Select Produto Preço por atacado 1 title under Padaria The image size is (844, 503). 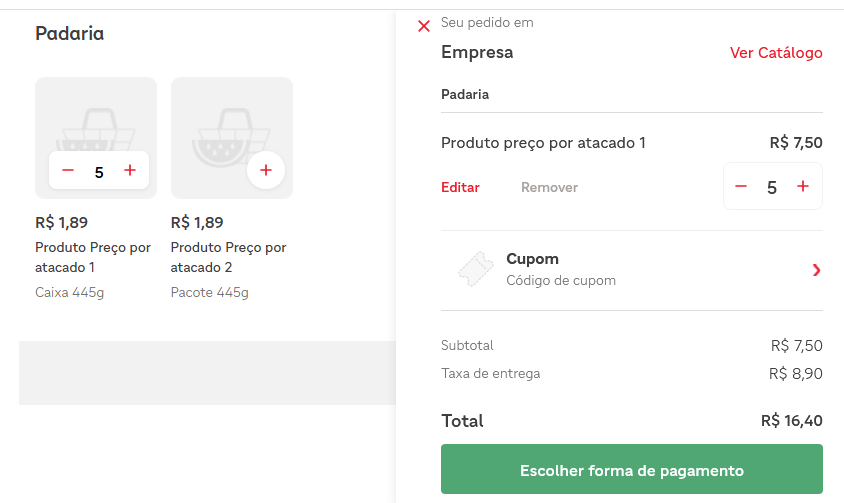point(92,257)
